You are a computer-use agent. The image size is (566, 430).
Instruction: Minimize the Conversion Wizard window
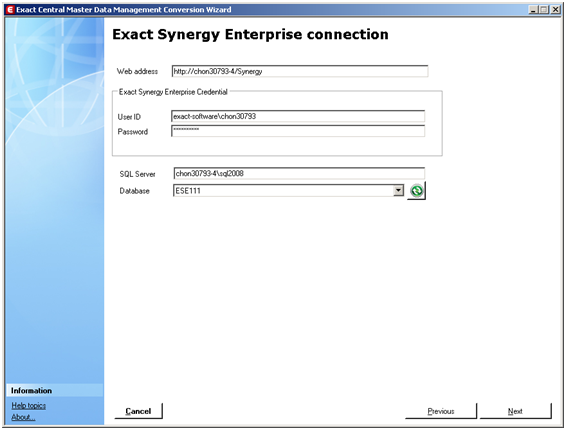click(533, 10)
